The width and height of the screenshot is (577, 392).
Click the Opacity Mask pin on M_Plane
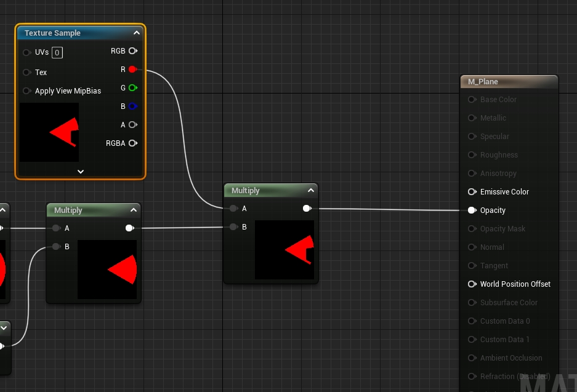pos(472,229)
